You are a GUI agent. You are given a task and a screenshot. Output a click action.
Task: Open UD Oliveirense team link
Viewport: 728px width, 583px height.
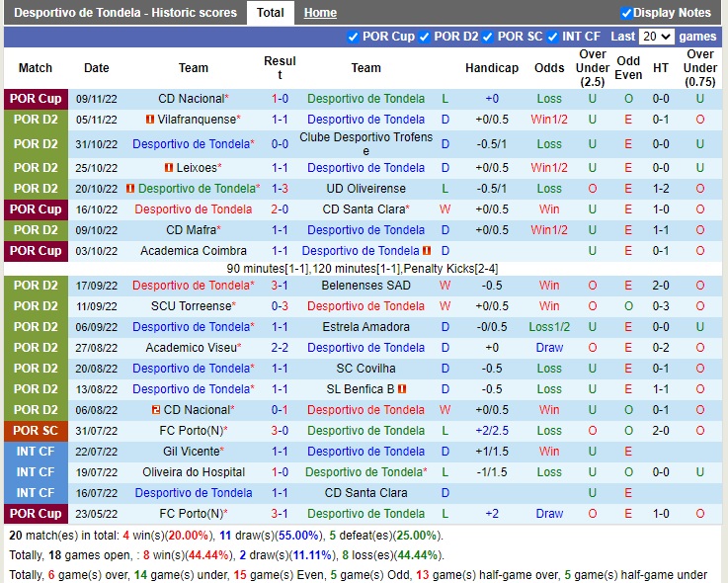365,189
